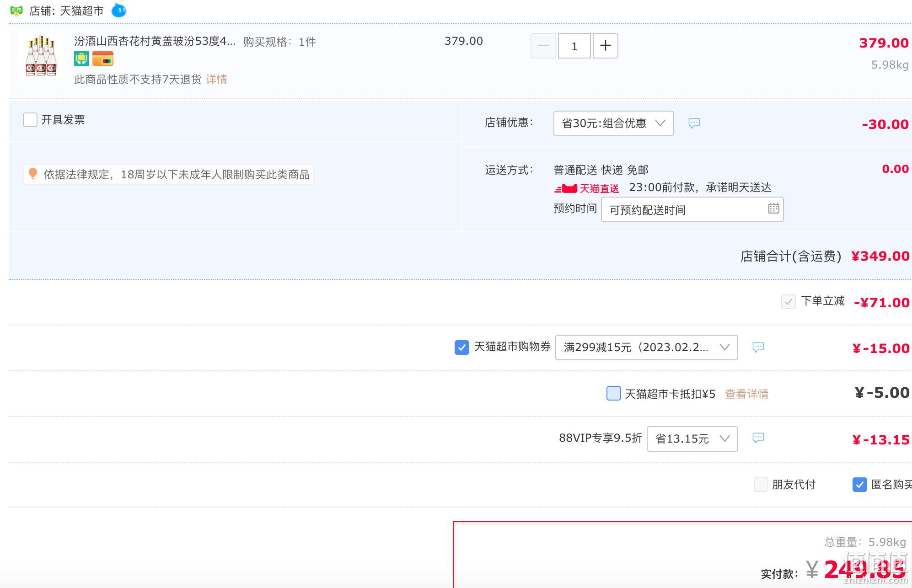Screen dimensions: 912x588
Task: Click the comment icon beside 88VIP discount
Action: (x=758, y=438)
